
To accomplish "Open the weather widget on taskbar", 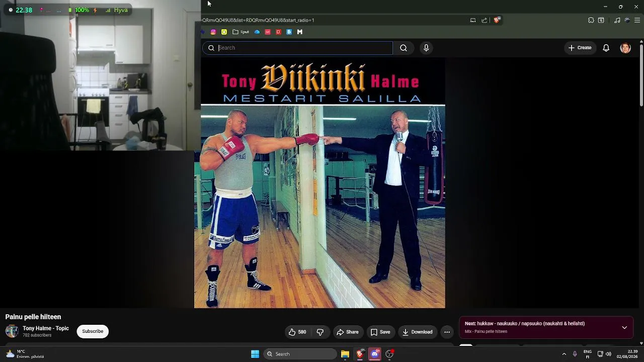I will (25, 354).
